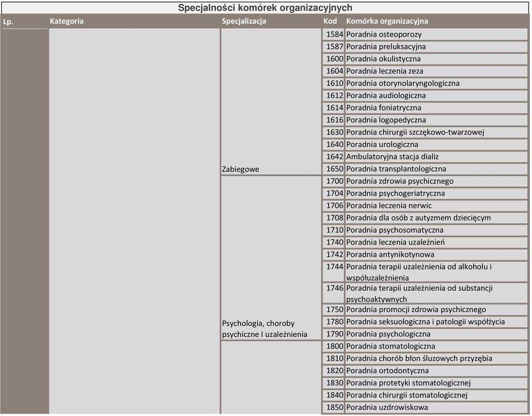Select row 'Poradnia chirurgii szczękowo-twarzowej'

436,132
